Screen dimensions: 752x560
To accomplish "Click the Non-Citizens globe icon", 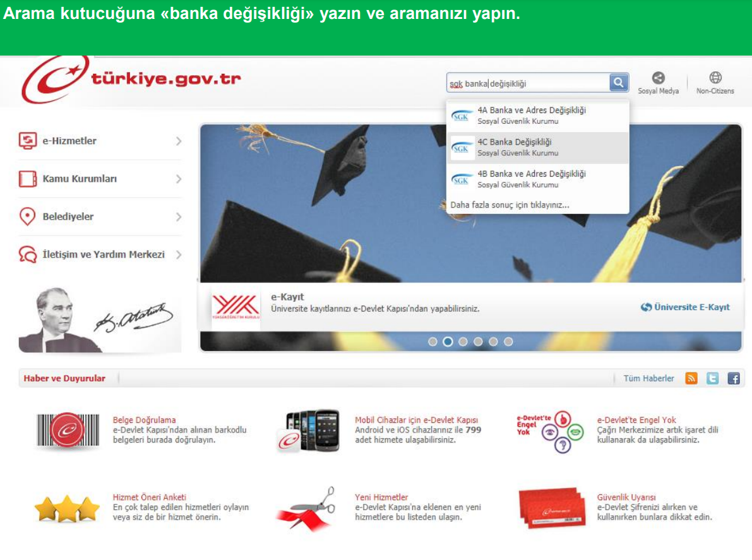I will tap(715, 78).
